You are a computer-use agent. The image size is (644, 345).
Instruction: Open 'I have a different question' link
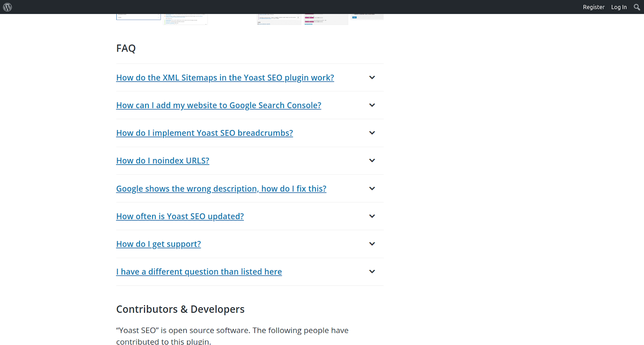coord(199,272)
